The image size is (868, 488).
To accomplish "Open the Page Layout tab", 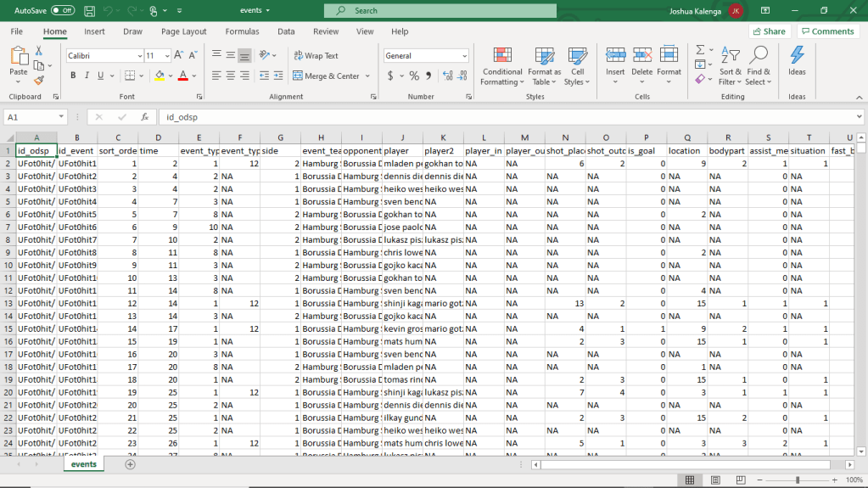I will coord(183,31).
